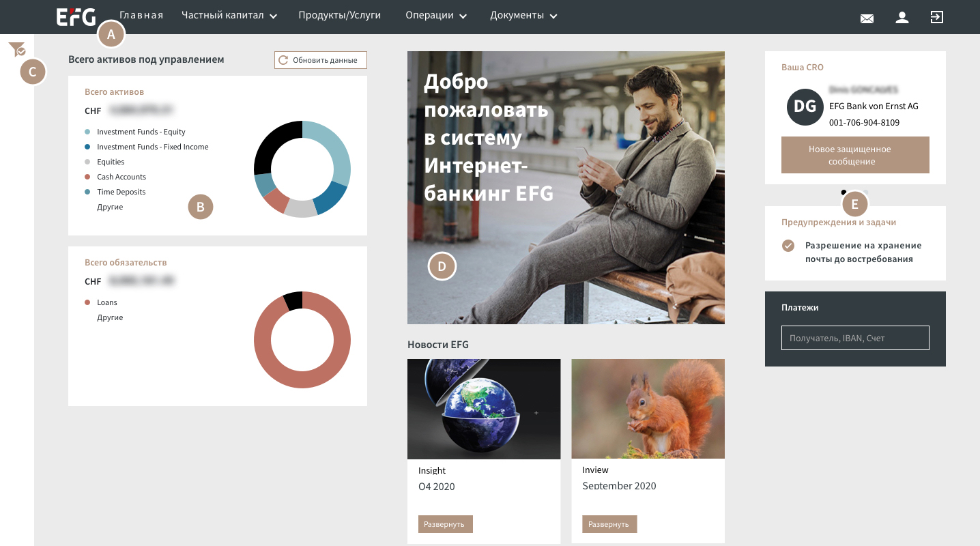Click the EFG logo icon
This screenshot has height=546, width=980.
pyautogui.click(x=76, y=16)
